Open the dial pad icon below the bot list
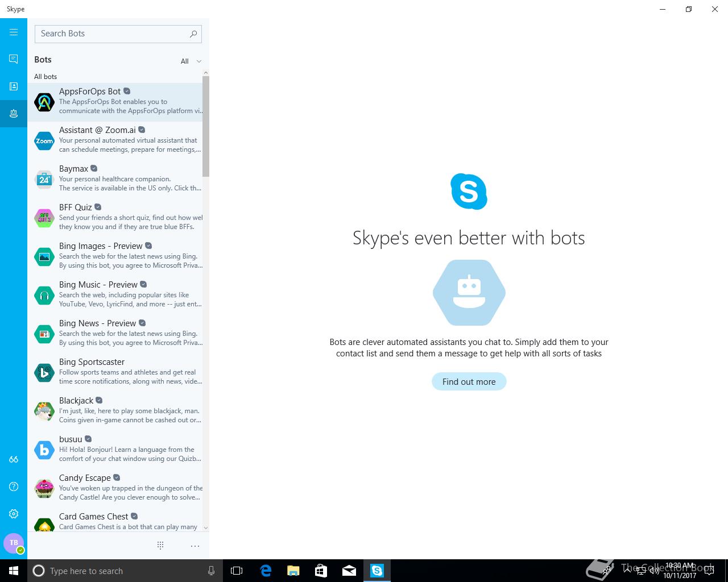The height and width of the screenshot is (582, 728). (x=160, y=546)
